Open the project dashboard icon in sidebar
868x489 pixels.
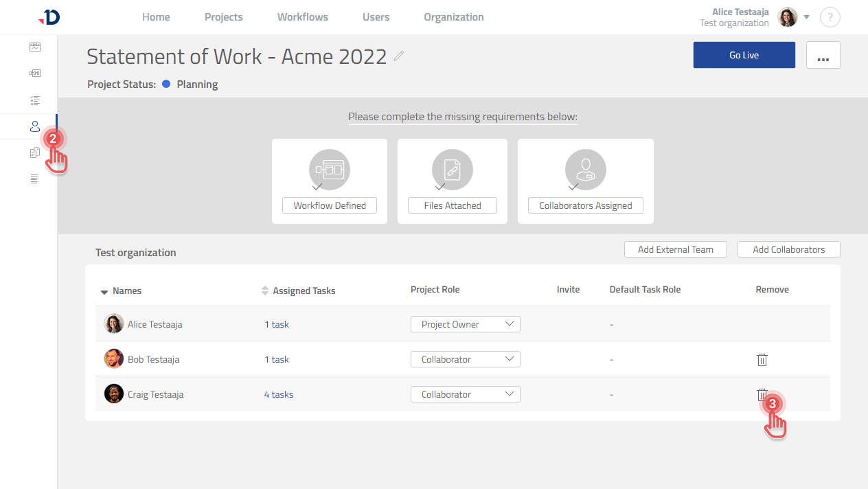[x=35, y=47]
